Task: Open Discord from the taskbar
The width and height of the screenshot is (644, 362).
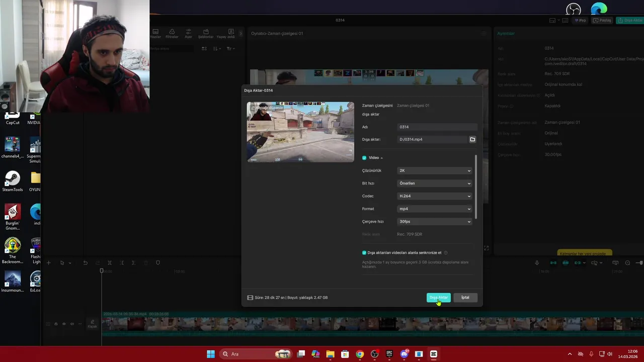Action: click(x=404, y=354)
